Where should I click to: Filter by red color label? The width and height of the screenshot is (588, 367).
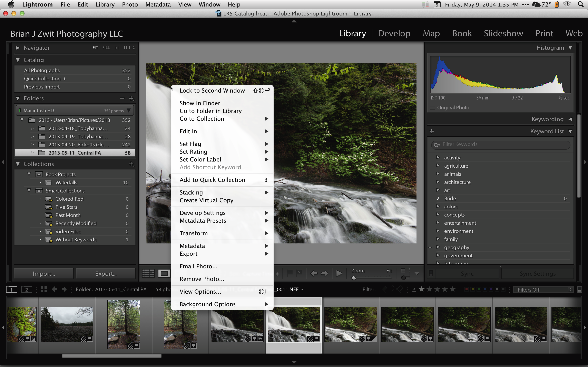pos(466,289)
